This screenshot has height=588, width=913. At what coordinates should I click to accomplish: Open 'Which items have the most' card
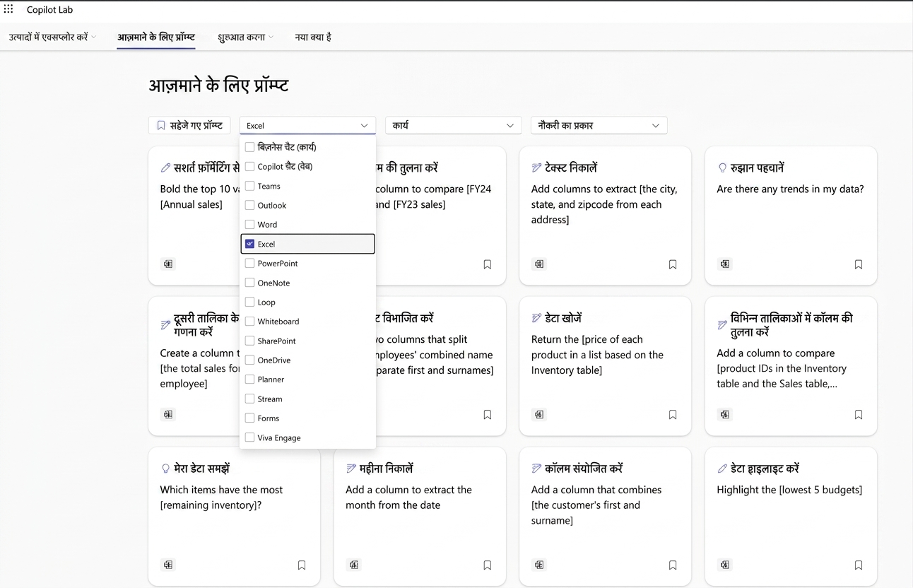pos(234,516)
